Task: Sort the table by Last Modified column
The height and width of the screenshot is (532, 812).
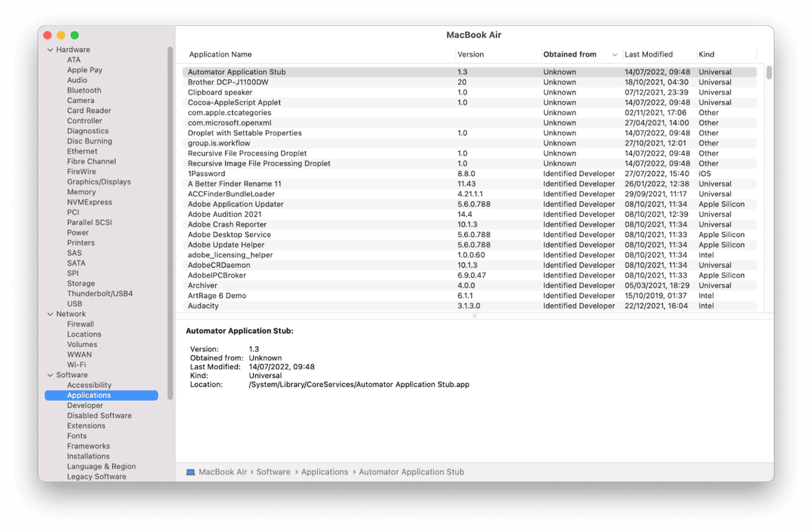Action: pyautogui.click(x=648, y=55)
